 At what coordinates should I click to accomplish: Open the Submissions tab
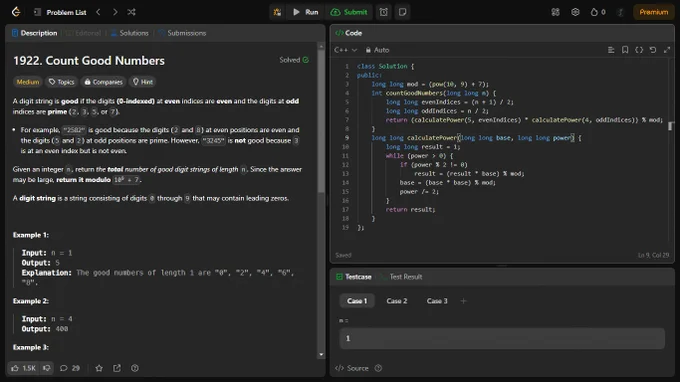pyautogui.click(x=182, y=33)
